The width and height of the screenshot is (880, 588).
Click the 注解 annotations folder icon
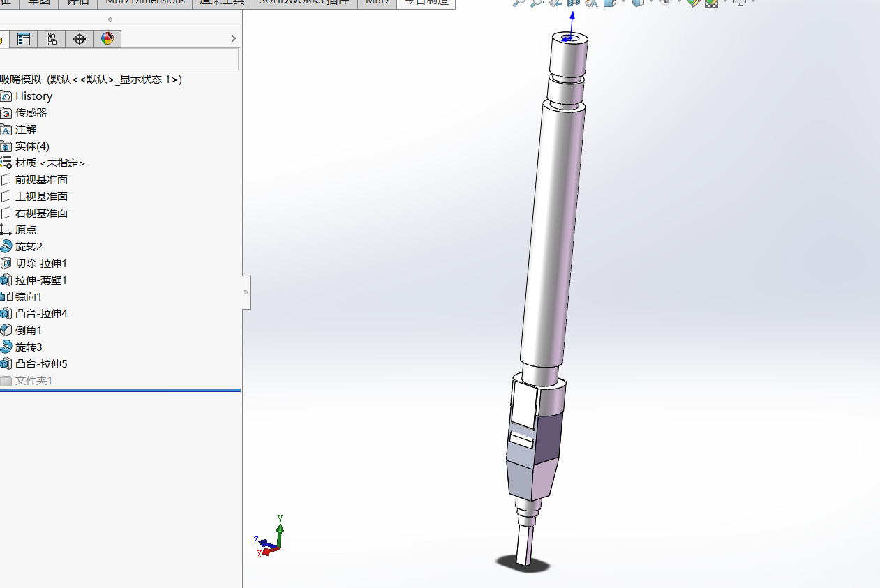(x=6, y=130)
